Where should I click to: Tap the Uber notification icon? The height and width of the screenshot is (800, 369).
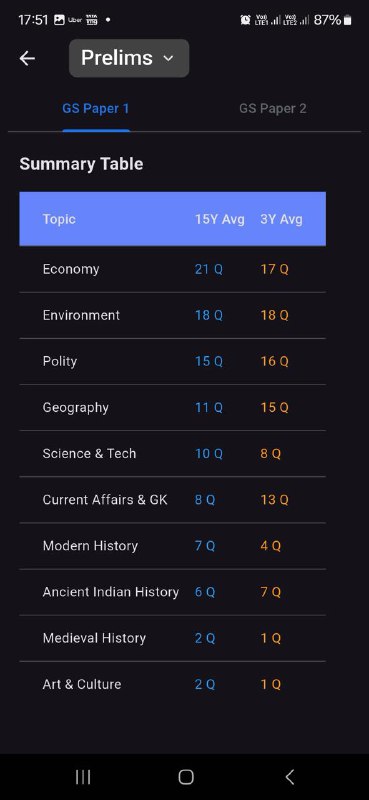[75, 20]
